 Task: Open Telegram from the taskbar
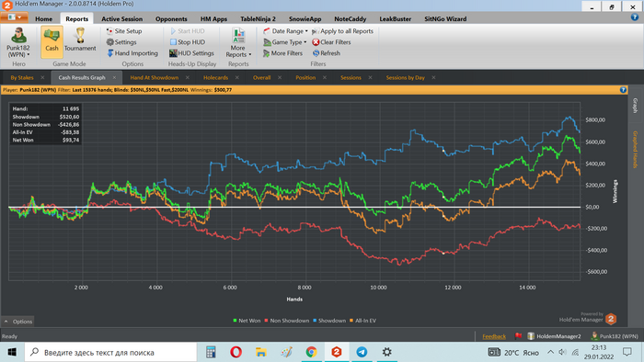[362, 352]
